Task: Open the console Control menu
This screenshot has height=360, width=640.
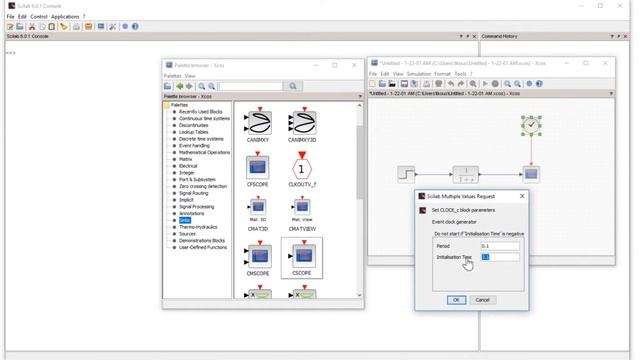Action: pyautogui.click(x=39, y=17)
